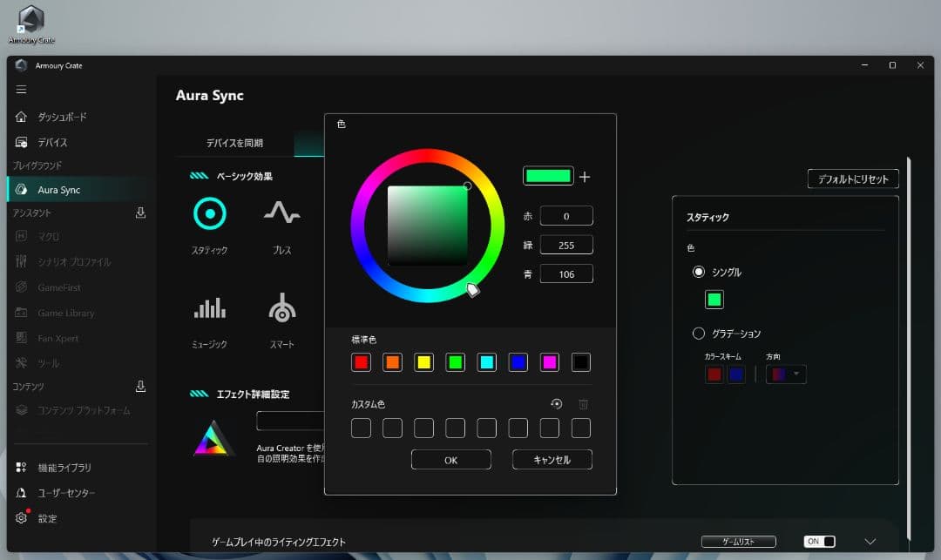Screen dimensions: 941x560
Task: Select the Static (スタティック) effect icon
Action: 209,213
